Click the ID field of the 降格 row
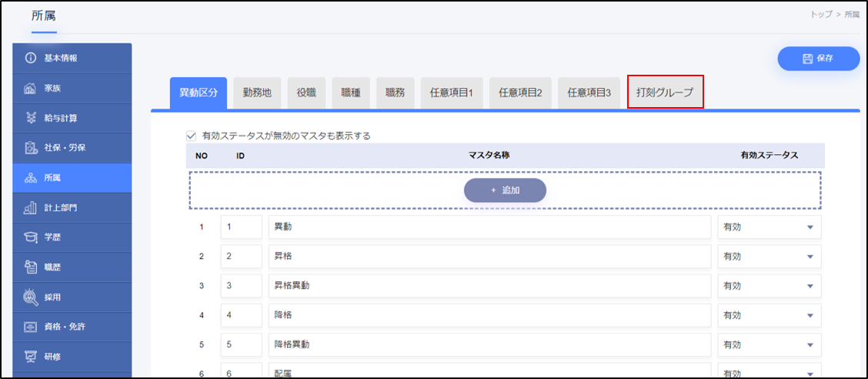This screenshot has width=868, height=379. [x=241, y=315]
